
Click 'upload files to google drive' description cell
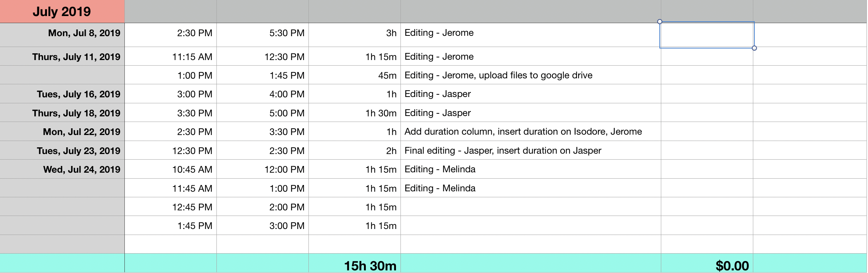pos(531,75)
